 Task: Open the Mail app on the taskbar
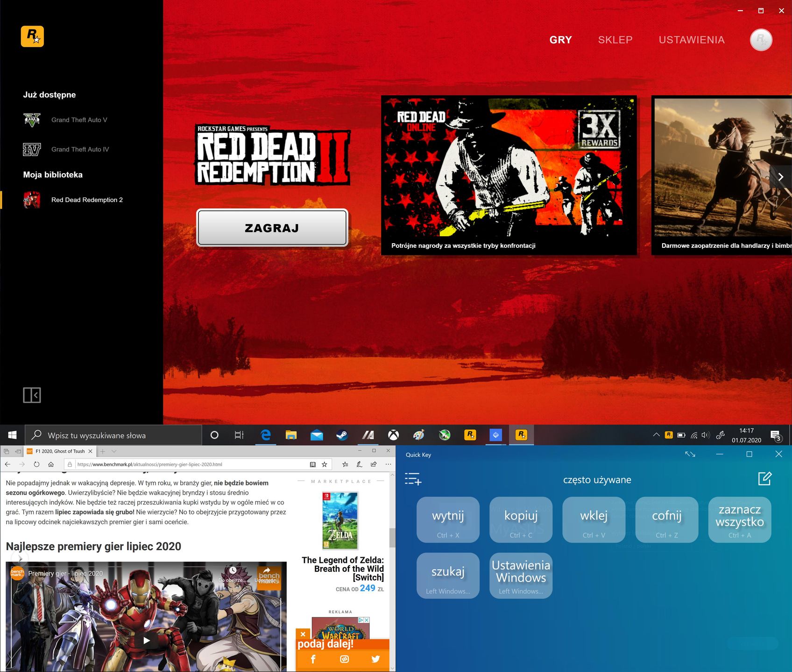tap(317, 435)
